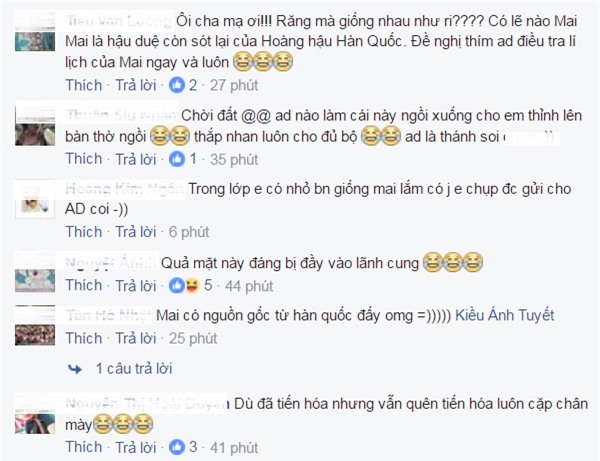The width and height of the screenshot is (600, 461).
Task: Open avatar of the lãnh cung commenter
Action: click(x=35, y=273)
